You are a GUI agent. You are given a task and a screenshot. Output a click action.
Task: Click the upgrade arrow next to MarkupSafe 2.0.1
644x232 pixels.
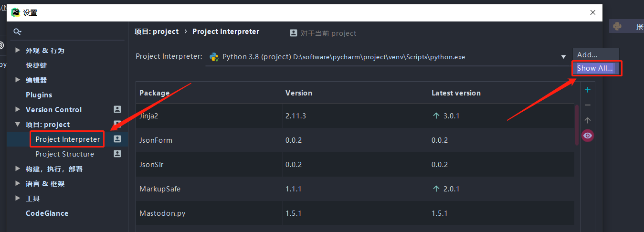click(436, 189)
